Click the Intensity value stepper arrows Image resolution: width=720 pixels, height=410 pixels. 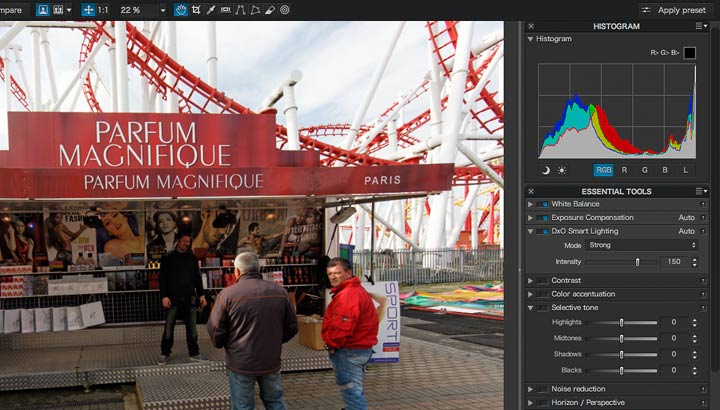coord(695,262)
